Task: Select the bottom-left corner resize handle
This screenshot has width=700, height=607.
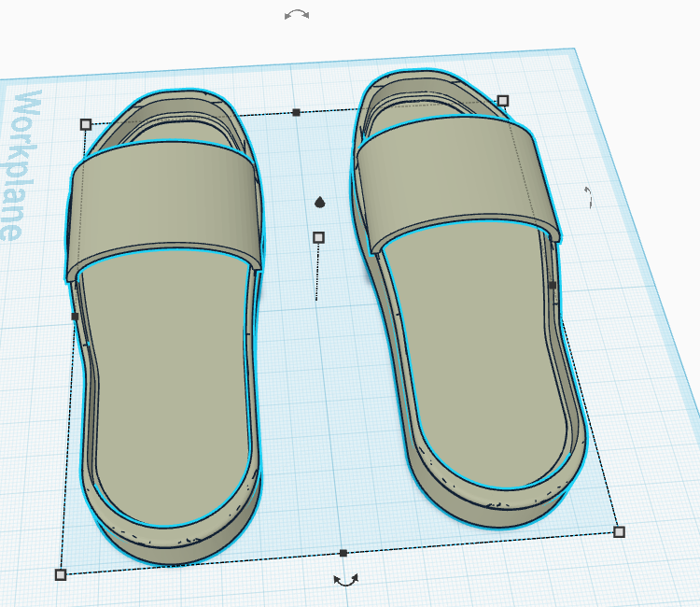Action: click(61, 575)
